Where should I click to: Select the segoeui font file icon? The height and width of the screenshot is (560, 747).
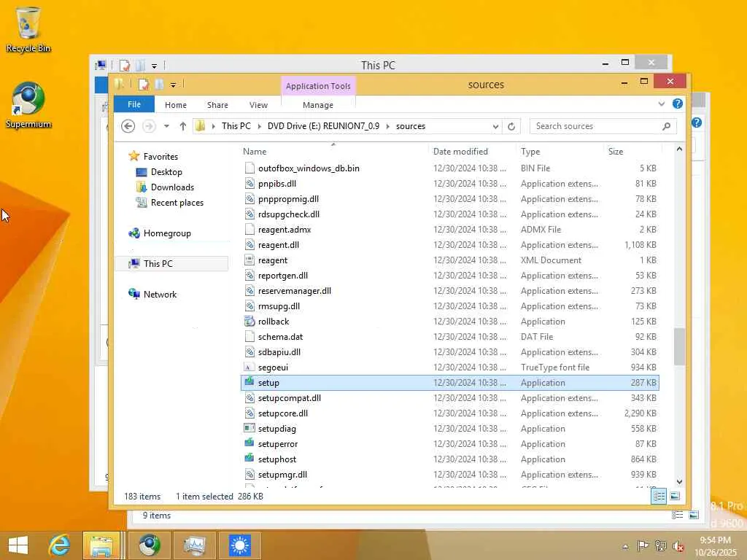[x=249, y=367]
